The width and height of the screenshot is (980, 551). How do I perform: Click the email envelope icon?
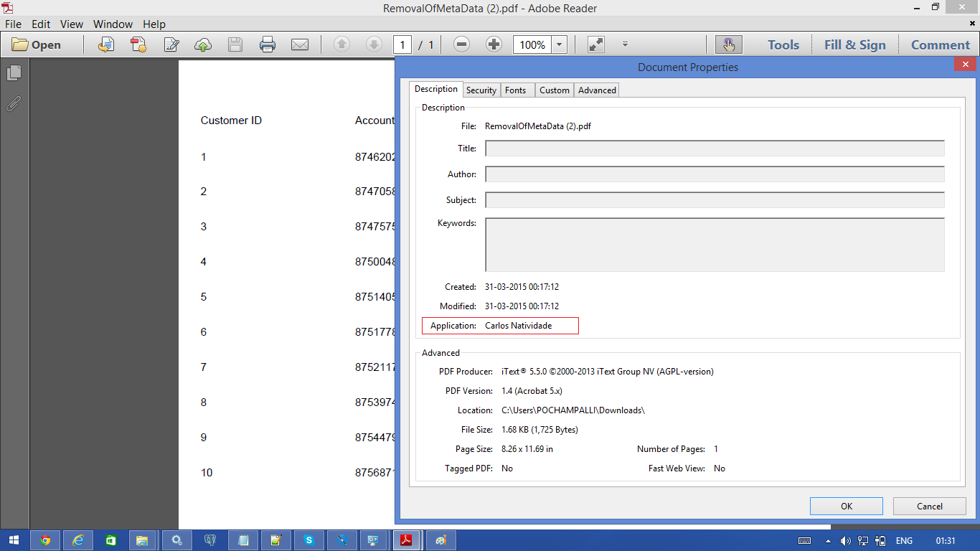click(x=300, y=44)
